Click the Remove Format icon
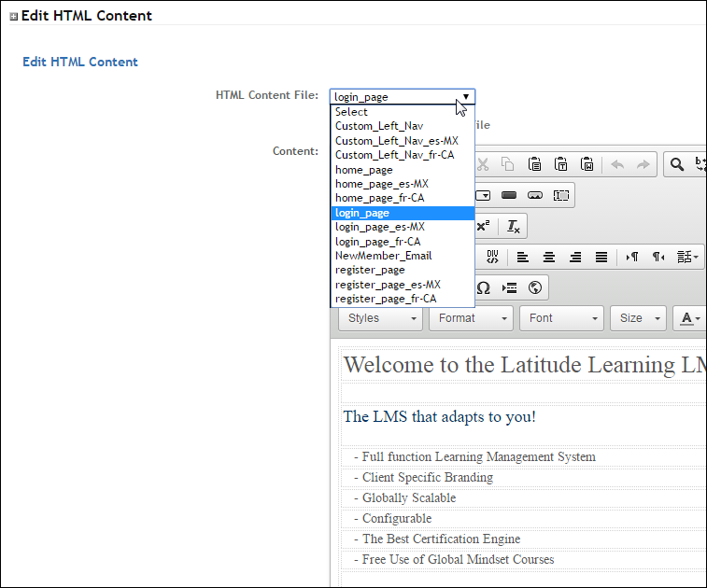The height and width of the screenshot is (588, 707). pos(513,226)
